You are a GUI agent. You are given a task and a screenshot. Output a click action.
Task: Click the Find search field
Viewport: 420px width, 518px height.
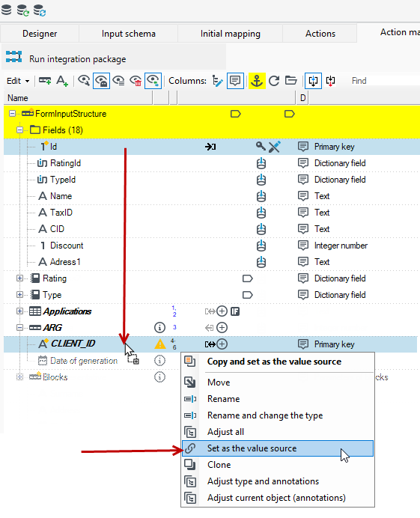click(383, 81)
